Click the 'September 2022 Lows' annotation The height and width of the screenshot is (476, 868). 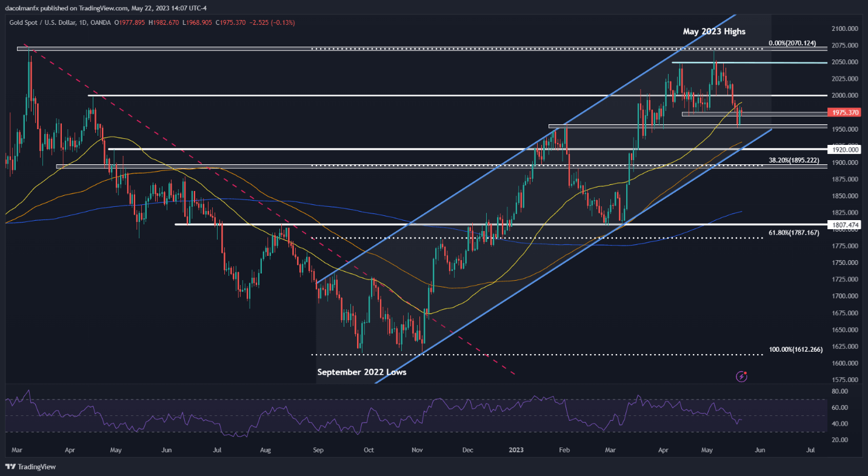[362, 372]
